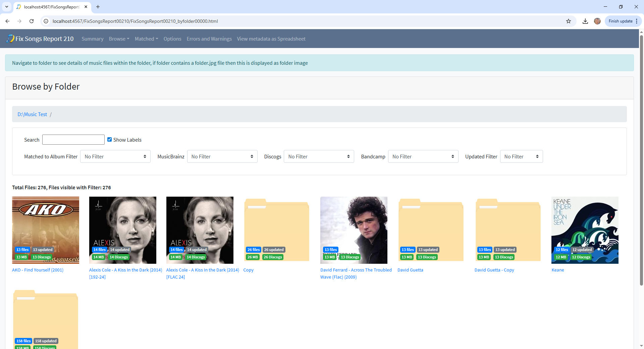Viewport: 644px width, 349px height.
Task: Open the MusicBrainz filter dropdown
Action: coord(222,156)
